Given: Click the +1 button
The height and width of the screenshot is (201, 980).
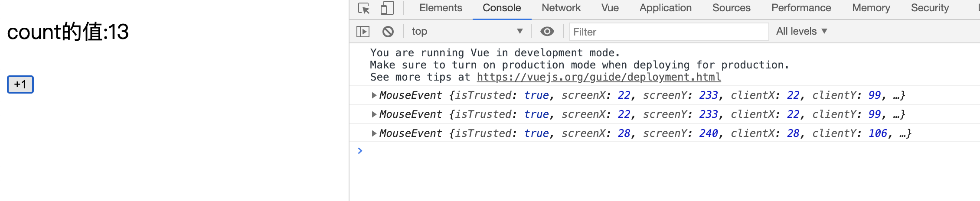Looking at the screenshot, I should (x=20, y=84).
